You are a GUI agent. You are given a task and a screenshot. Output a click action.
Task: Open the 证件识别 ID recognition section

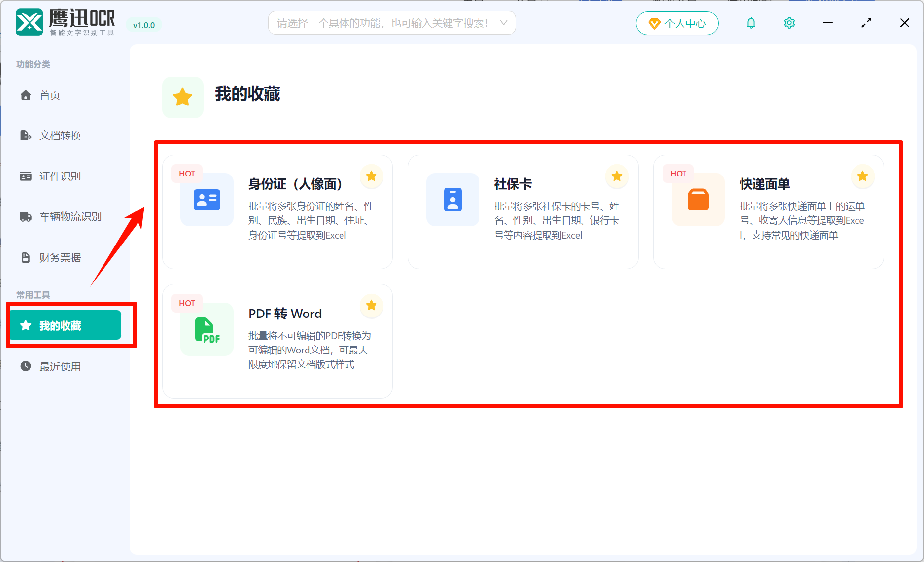tap(60, 176)
